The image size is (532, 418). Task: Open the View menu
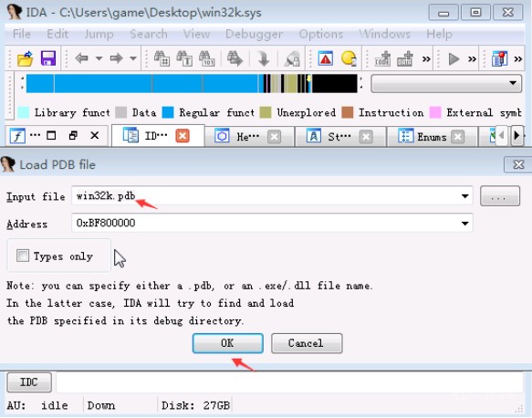(196, 34)
